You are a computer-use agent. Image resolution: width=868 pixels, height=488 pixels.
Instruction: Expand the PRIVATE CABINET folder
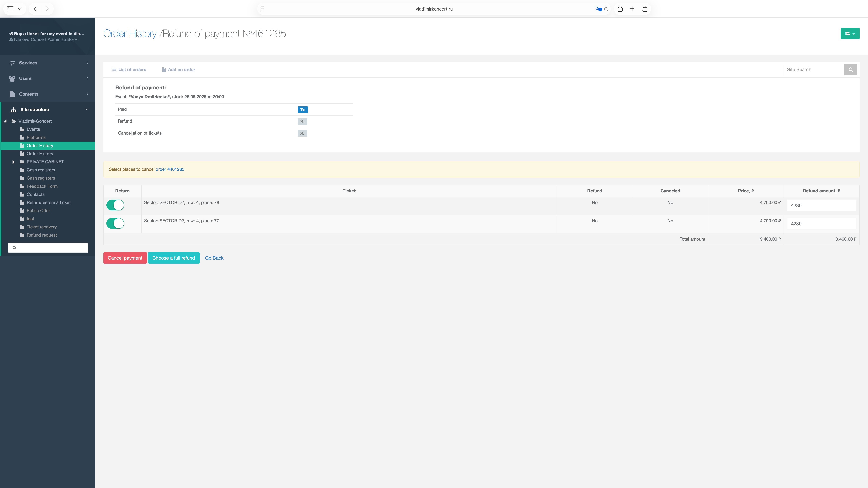pos(13,162)
